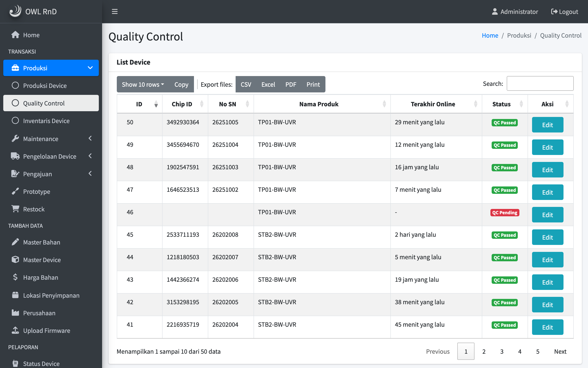Toggle the hamburger sidebar menu icon
This screenshot has height=368, width=588.
(x=115, y=11)
